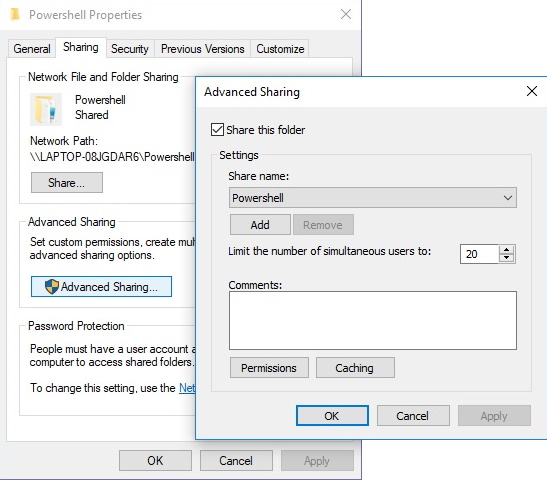
Task: Open the Caching options
Action: 355,368
